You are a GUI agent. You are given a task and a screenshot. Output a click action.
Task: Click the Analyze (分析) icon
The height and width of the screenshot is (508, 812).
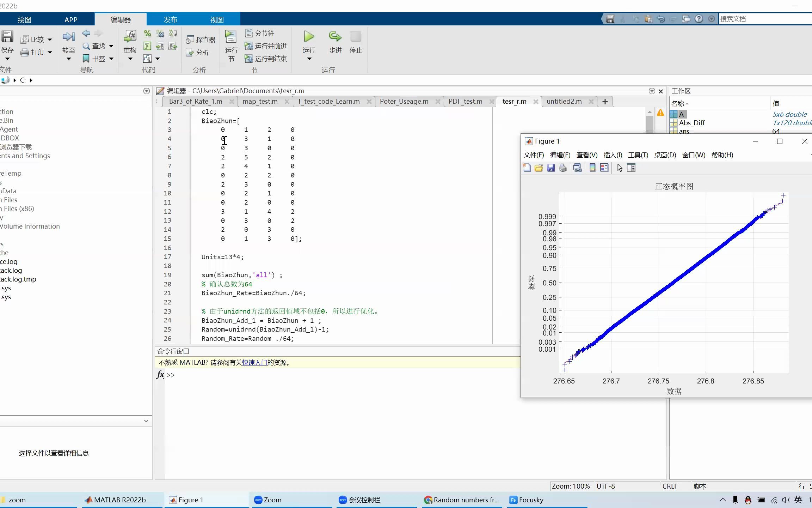[197, 52]
